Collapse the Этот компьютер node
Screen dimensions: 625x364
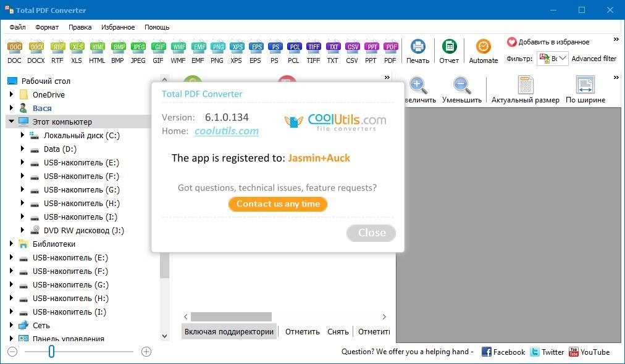pos(12,121)
